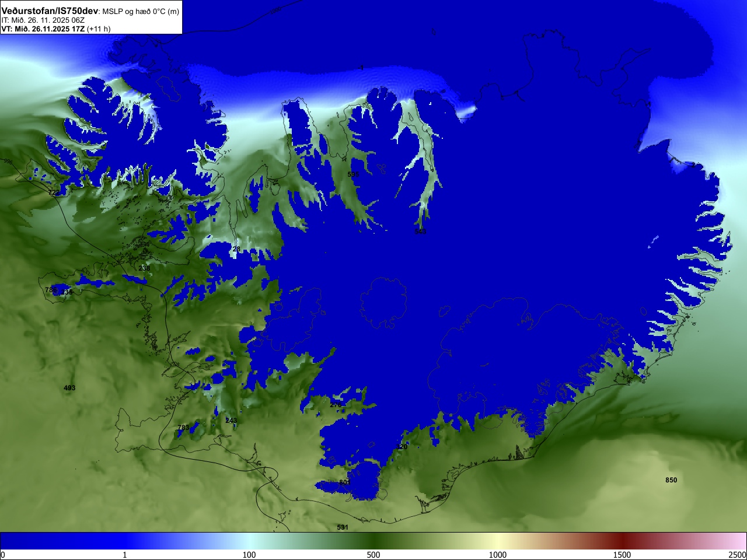Screen dimensions: 747x560
Task: Click the 783 height value on the map
Action: 183,428
